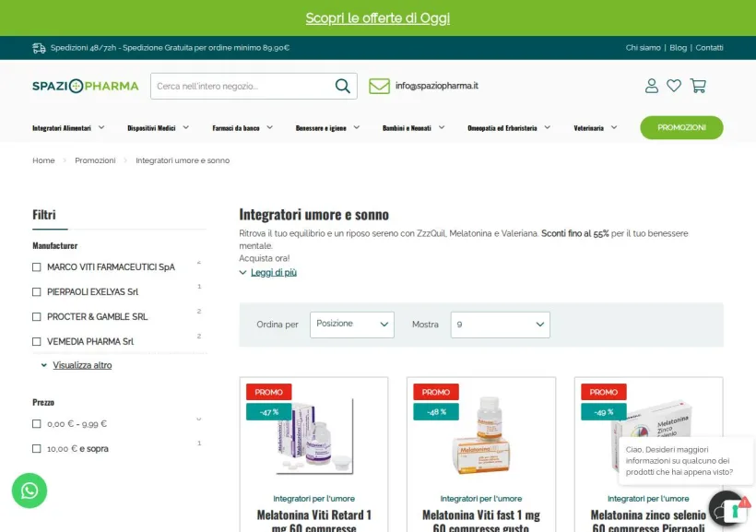756x532 pixels.
Task: Open Melatonina Viti fast product image
Action: 481,436
